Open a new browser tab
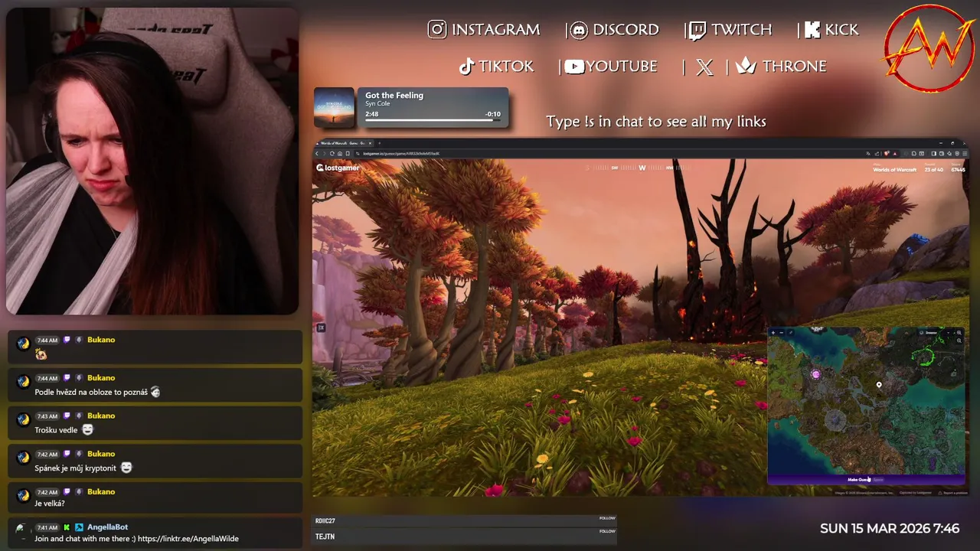Viewport: 980px width, 551px height. (380, 143)
